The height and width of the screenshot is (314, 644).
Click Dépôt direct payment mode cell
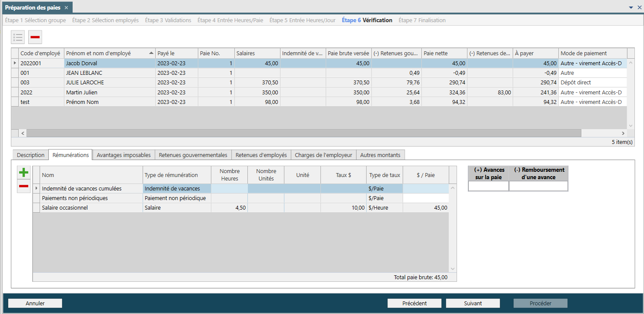pyautogui.click(x=593, y=83)
